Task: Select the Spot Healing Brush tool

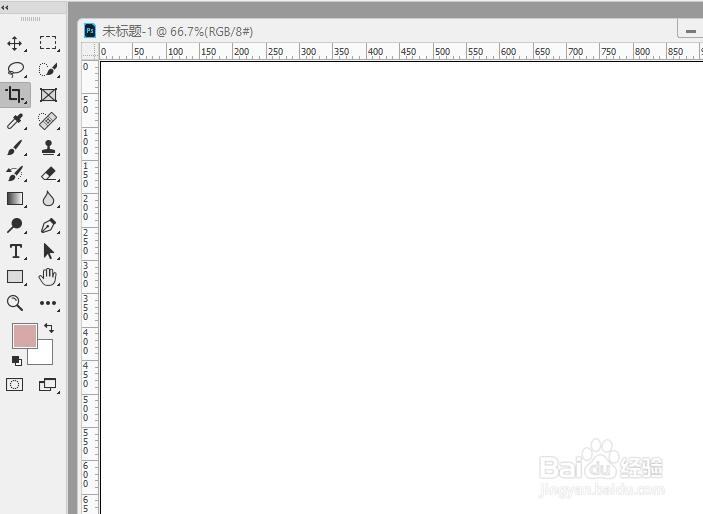Action: [48, 121]
